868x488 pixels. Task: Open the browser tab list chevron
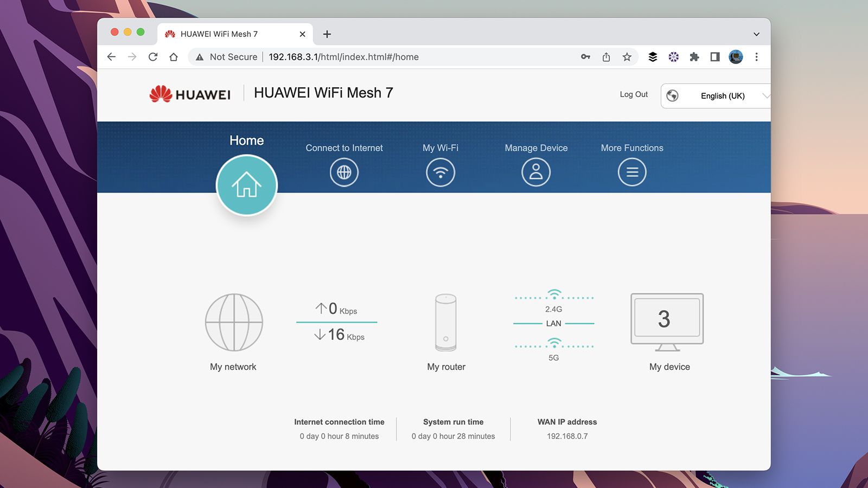(756, 34)
